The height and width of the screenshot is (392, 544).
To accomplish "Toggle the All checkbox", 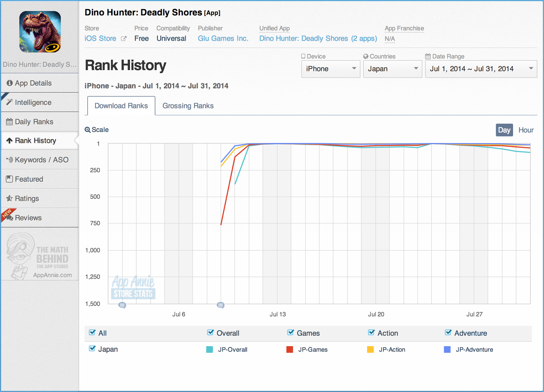I will tap(92, 333).
